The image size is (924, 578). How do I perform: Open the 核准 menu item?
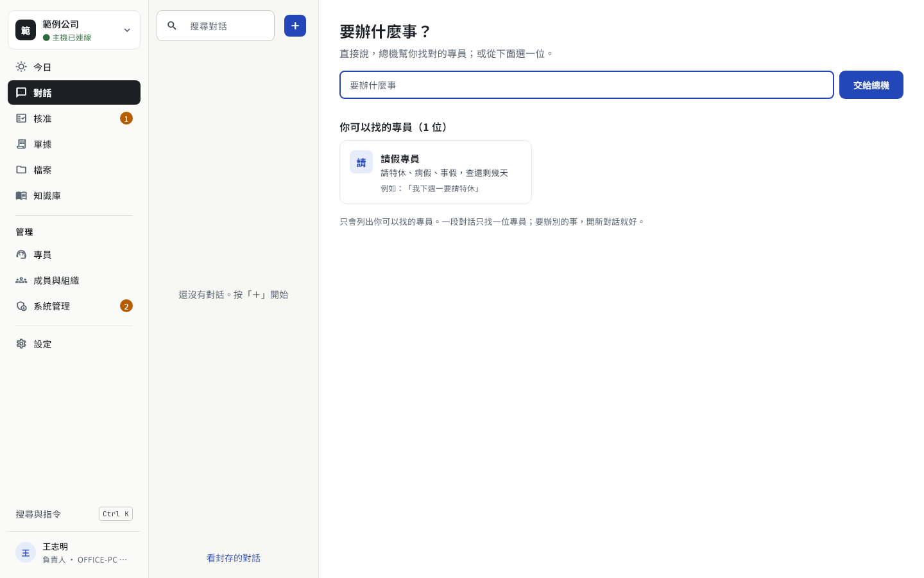click(74, 118)
